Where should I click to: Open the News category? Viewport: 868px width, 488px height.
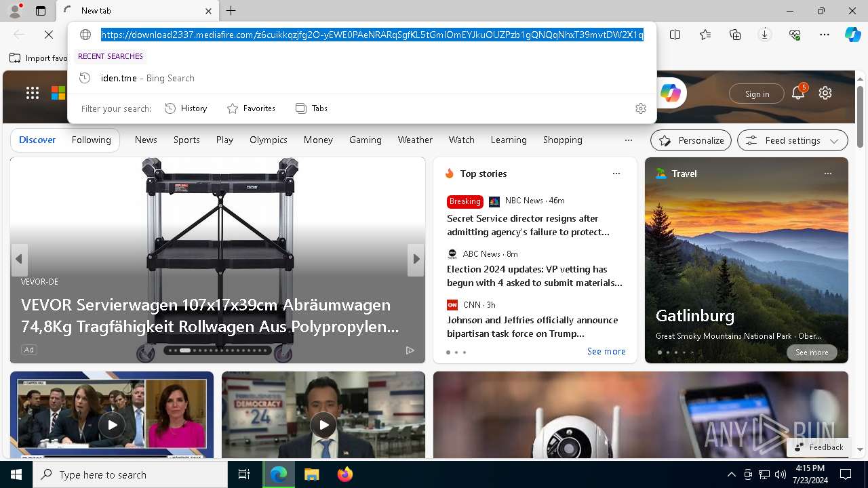[146, 140]
